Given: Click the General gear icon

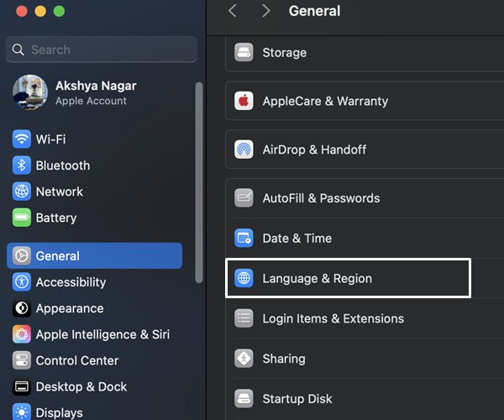Looking at the screenshot, I should [x=22, y=256].
